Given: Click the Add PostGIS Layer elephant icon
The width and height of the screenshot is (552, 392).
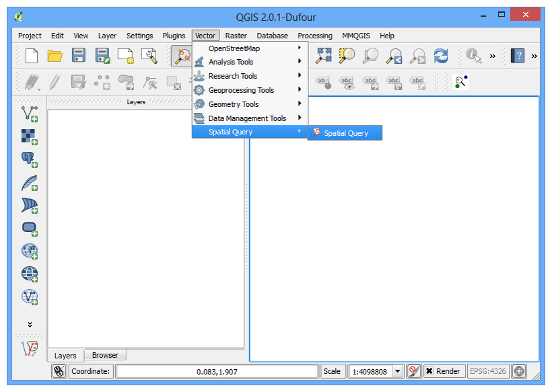Looking at the screenshot, I should tap(30, 159).
